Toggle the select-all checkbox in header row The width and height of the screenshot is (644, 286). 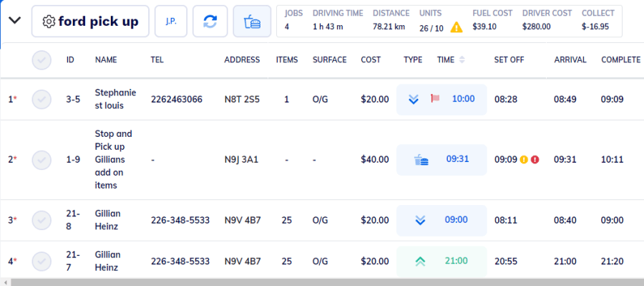(x=42, y=60)
